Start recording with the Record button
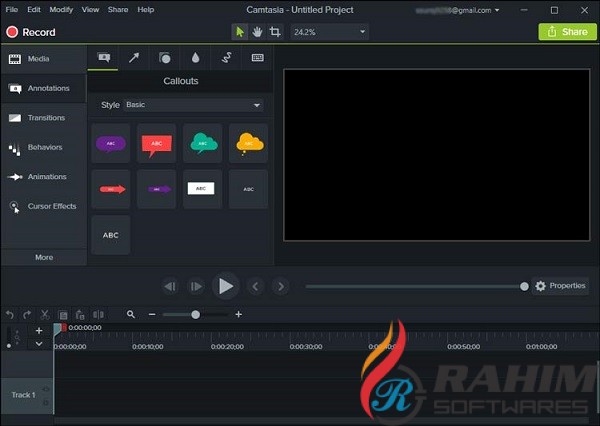This screenshot has width=600, height=426. 31,32
